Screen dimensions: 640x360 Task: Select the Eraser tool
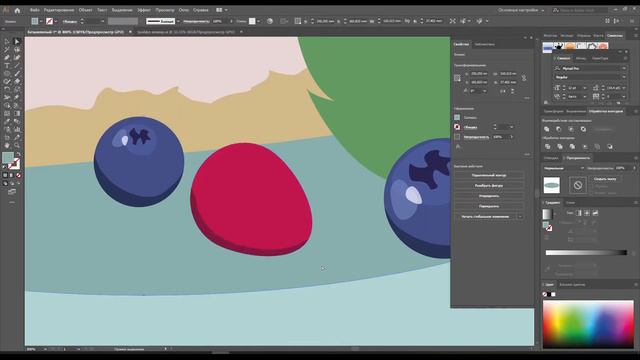pos(17,81)
